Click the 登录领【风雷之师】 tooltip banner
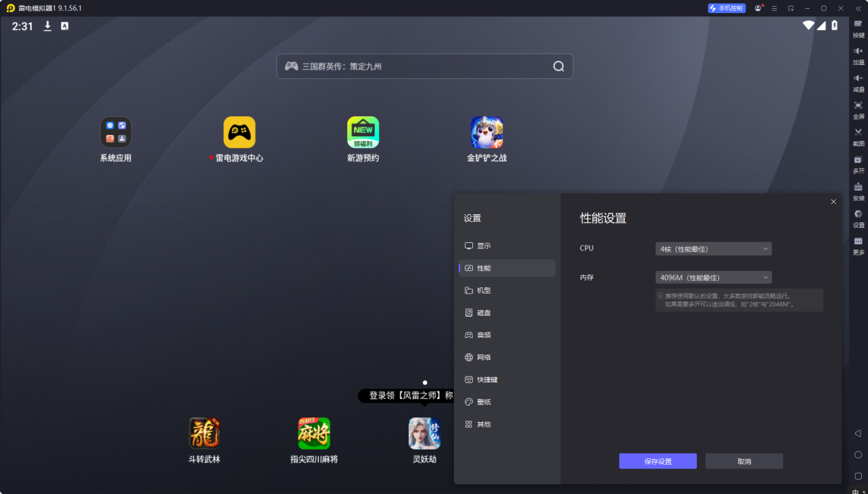Screen dimensions: 868x494 click(407, 395)
